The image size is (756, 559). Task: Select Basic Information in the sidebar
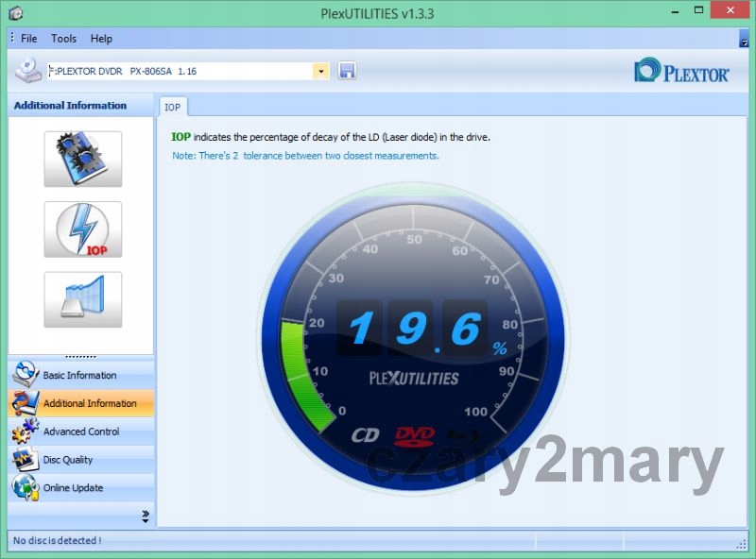(80, 375)
